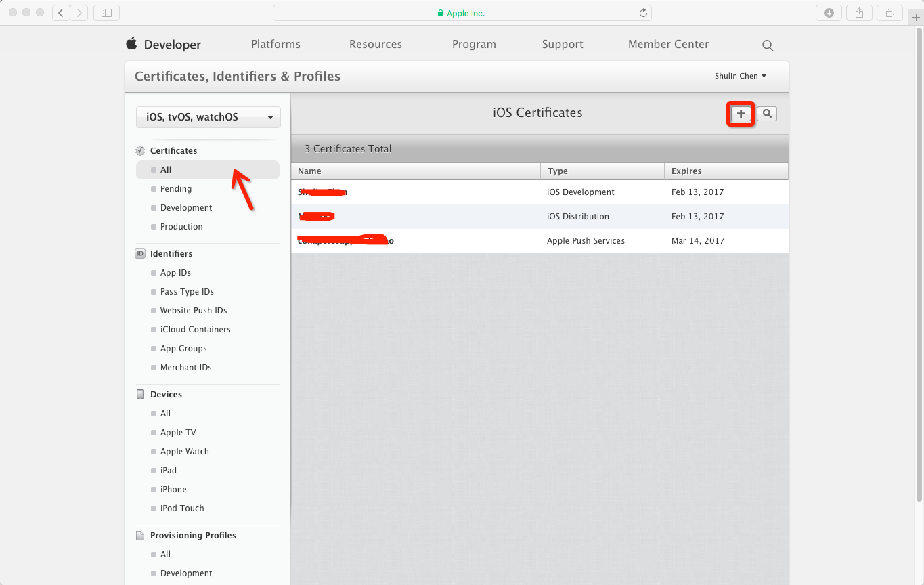924x585 pixels.
Task: Open the Platforms menu
Action: coord(276,44)
